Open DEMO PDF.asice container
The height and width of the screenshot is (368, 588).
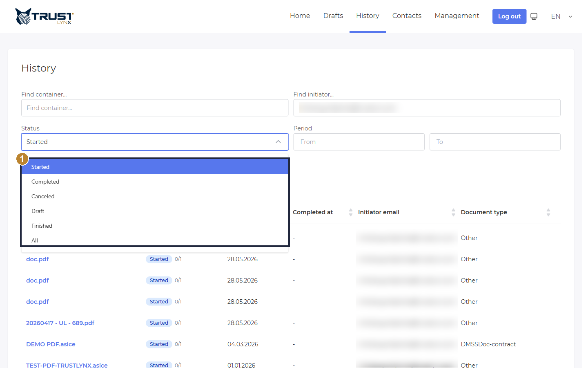[51, 344]
